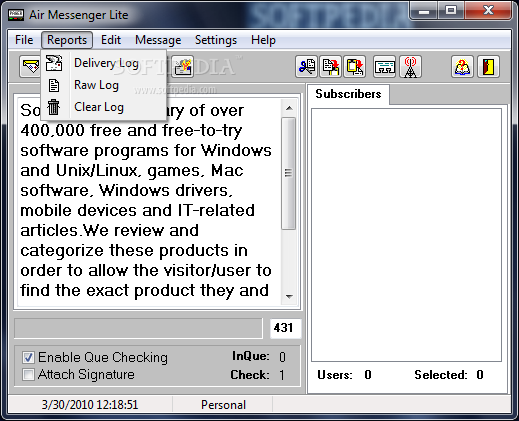Click the send message envelope toolbar icon
Viewport: 519px width, 421px height.
click(30, 67)
